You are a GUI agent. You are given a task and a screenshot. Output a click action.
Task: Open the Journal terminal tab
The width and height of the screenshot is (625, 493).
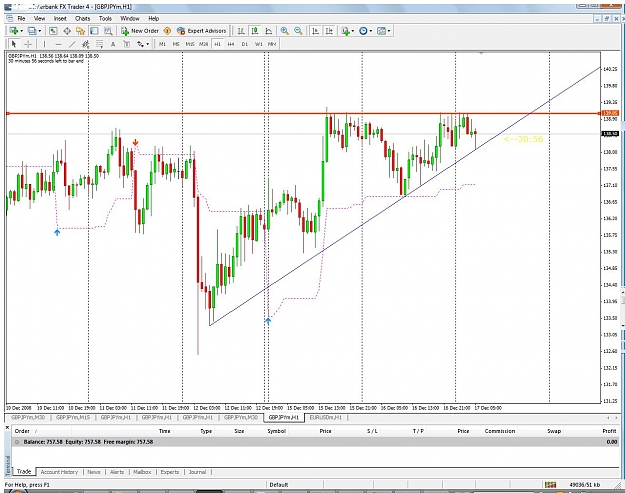pos(197,472)
